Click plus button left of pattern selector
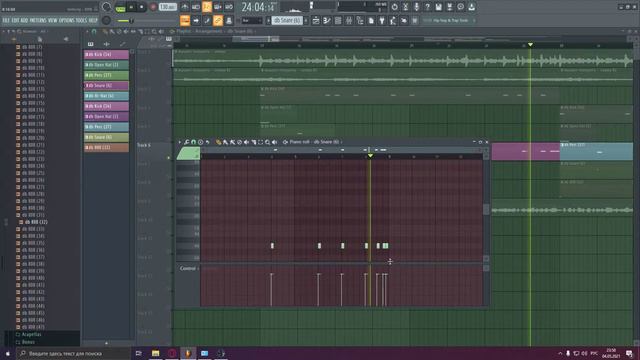Image resolution: width=640 pixels, height=360 pixels. [x=268, y=20]
